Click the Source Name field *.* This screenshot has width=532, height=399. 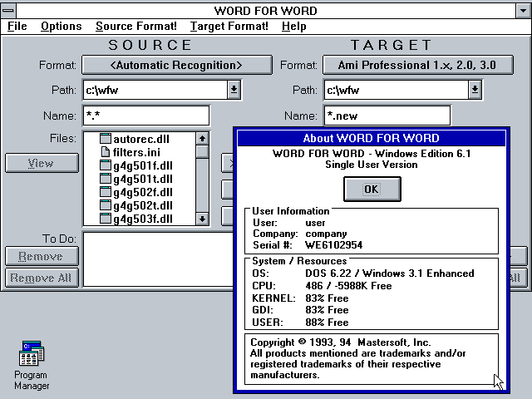point(146,116)
